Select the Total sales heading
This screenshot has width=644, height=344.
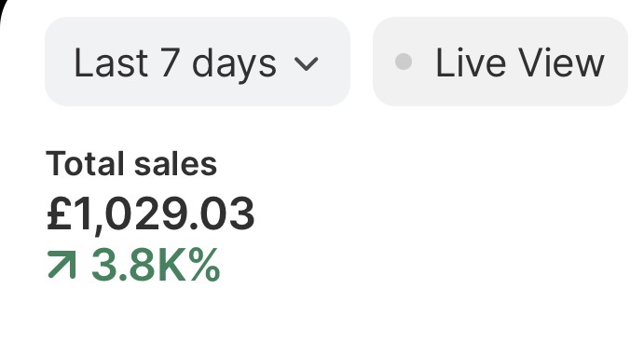tap(131, 163)
